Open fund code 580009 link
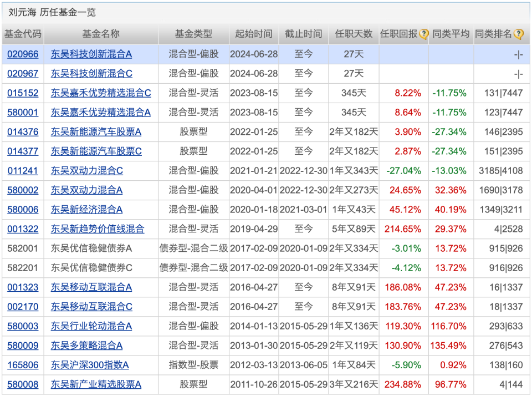 pos(23,346)
